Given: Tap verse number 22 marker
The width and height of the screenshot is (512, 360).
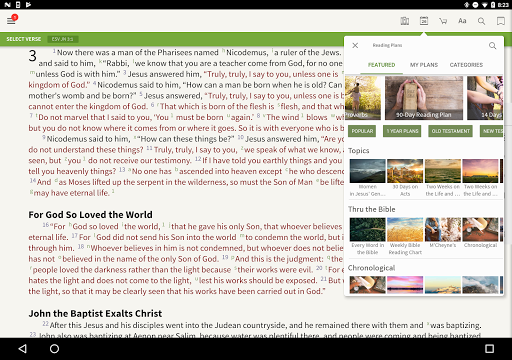Looking at the screenshot, I should (46, 323).
